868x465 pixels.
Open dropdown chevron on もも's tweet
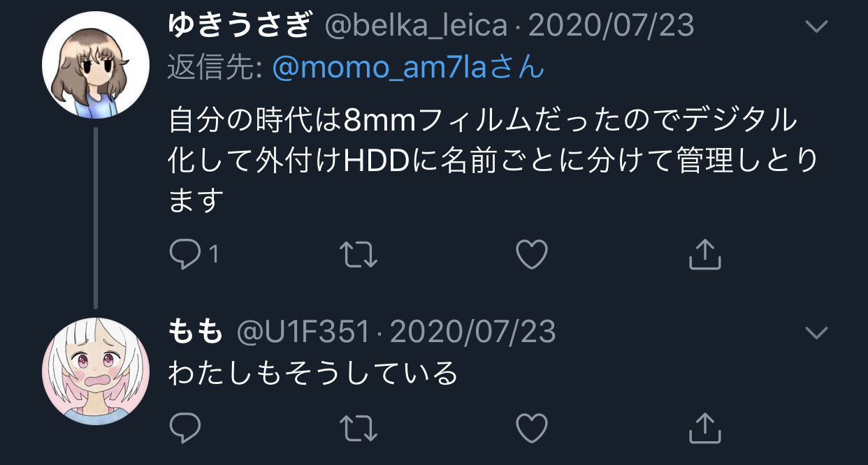pyautogui.click(x=816, y=332)
